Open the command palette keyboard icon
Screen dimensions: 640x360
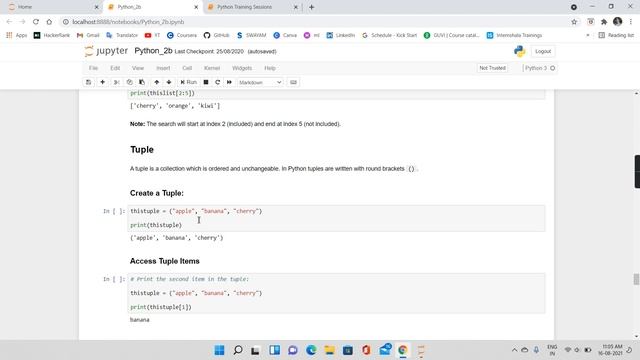(x=293, y=82)
